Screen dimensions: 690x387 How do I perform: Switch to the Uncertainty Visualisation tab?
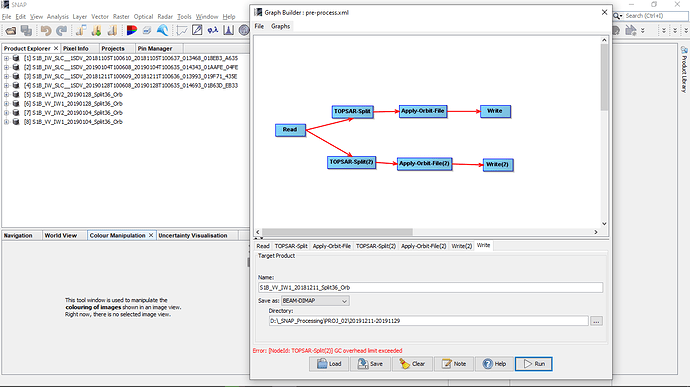point(193,236)
